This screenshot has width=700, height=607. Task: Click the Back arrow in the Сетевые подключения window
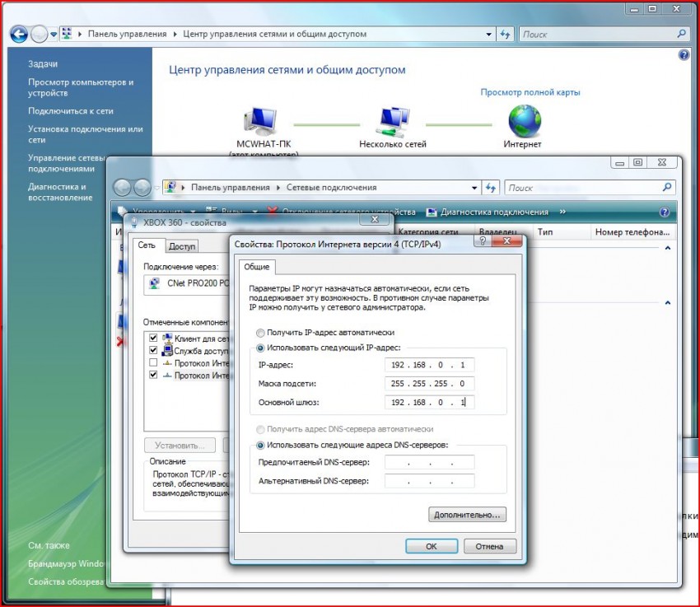pos(122,188)
